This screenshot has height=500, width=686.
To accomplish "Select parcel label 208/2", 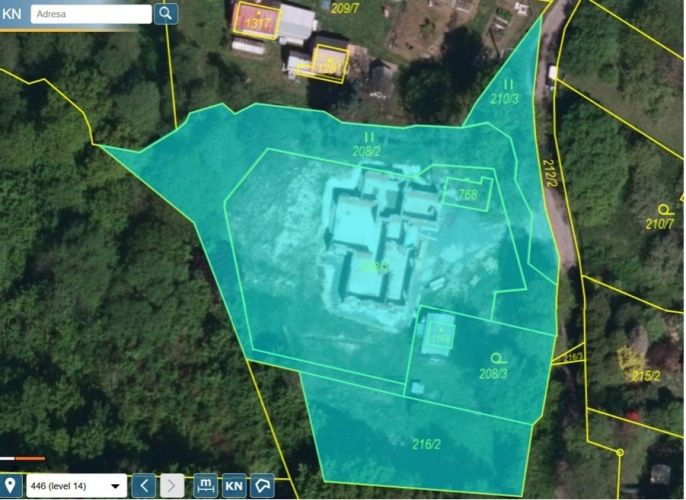I will click(367, 151).
